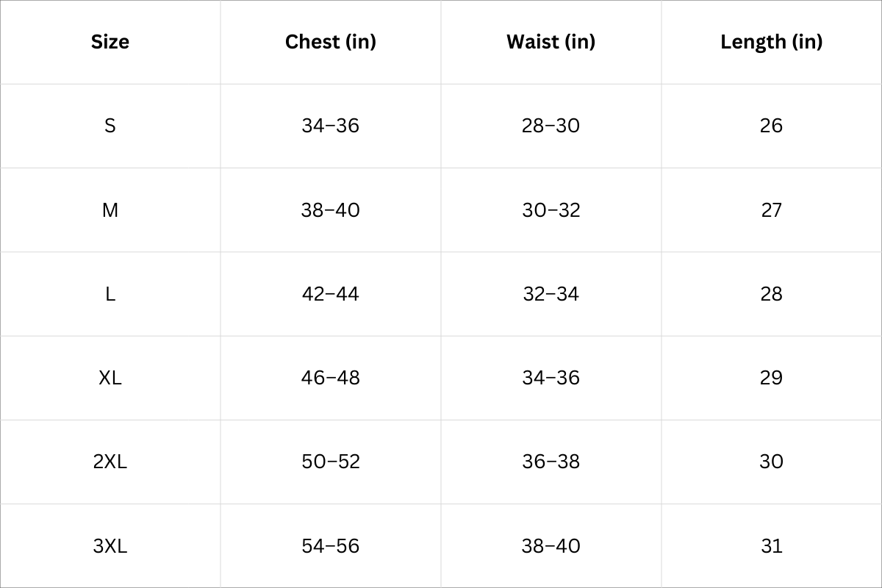Screen dimensions: 882x588
Task: Select the 54–56 chest cell
Action: (x=330, y=546)
